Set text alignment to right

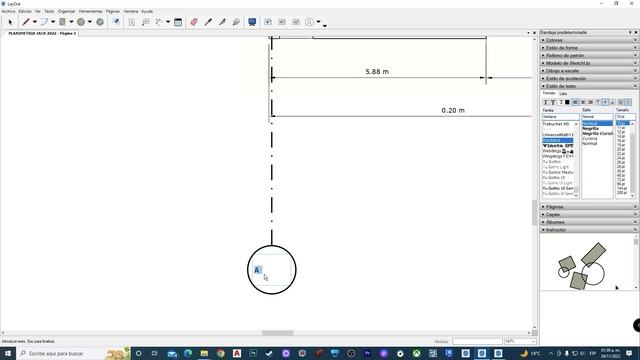[590, 102]
